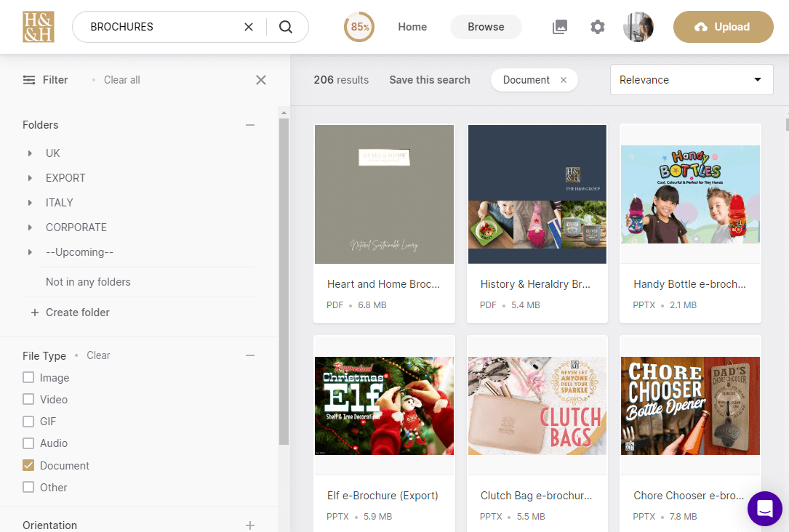Click the Heart and Home Broc... title
This screenshot has width=789, height=532.
[x=383, y=284]
